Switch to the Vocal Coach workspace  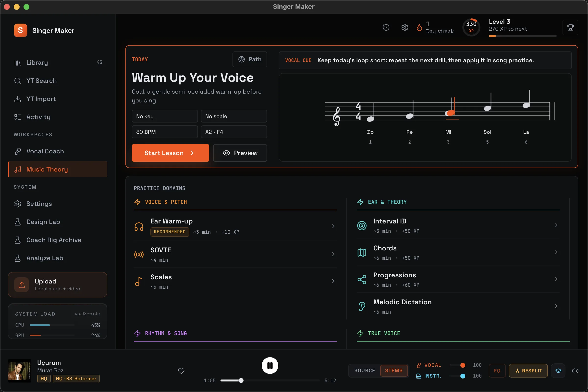click(58, 151)
